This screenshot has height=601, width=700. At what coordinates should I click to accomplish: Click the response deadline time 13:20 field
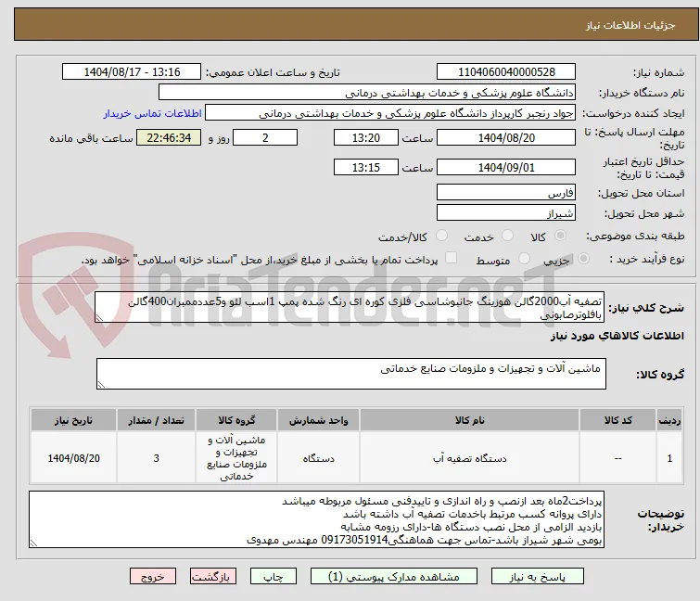click(366, 137)
